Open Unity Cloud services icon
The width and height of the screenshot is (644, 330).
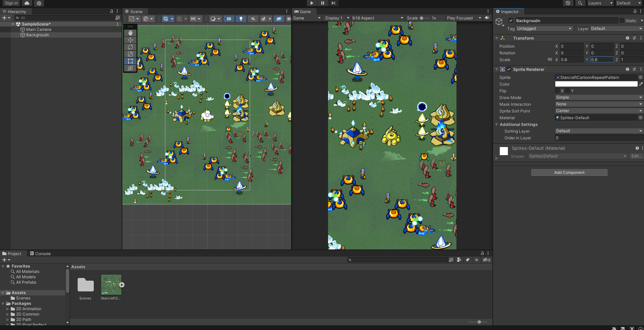[27, 3]
